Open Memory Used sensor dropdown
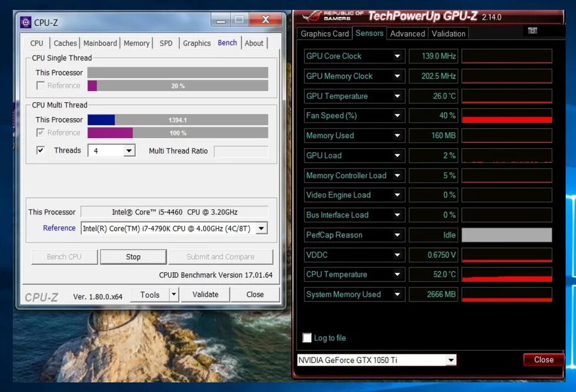This screenshot has height=392, width=576. point(397,135)
